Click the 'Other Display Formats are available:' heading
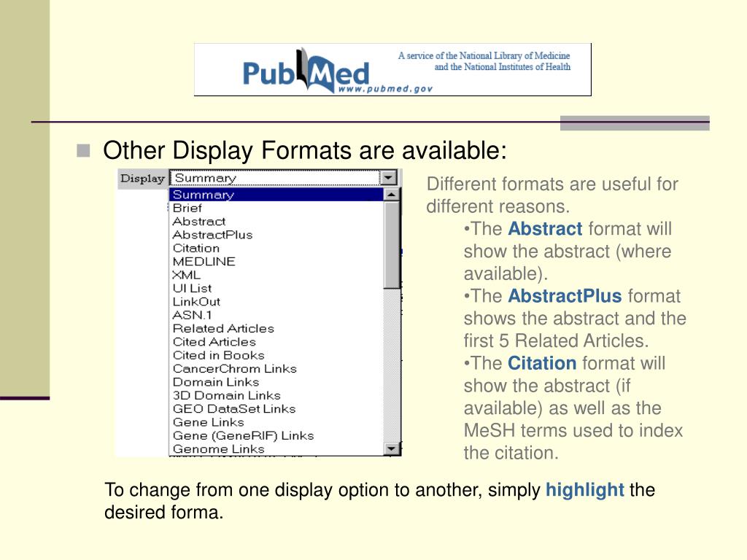This screenshot has width=747, height=560. point(305,150)
